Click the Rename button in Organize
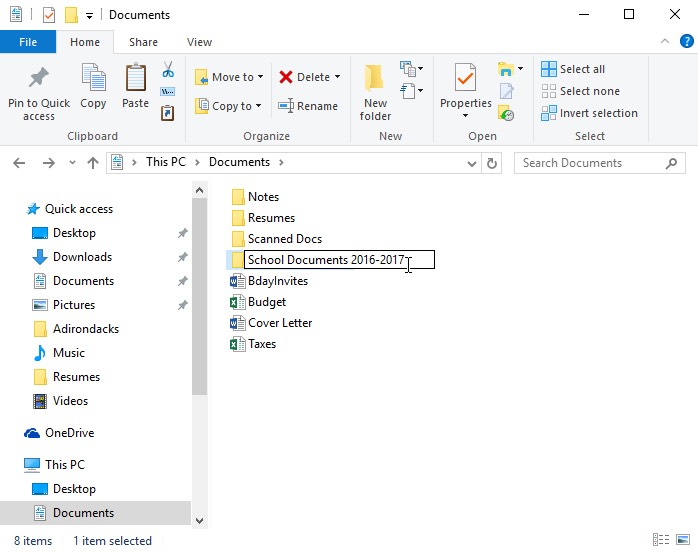 308,106
